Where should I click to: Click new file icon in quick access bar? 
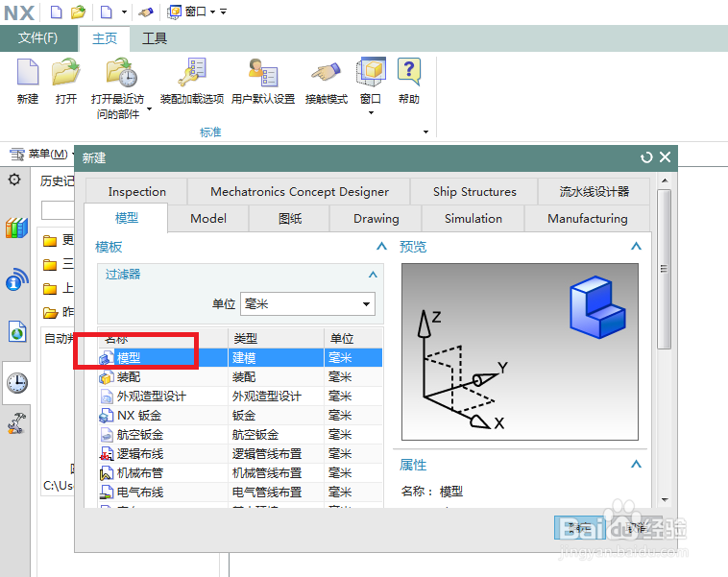56,12
